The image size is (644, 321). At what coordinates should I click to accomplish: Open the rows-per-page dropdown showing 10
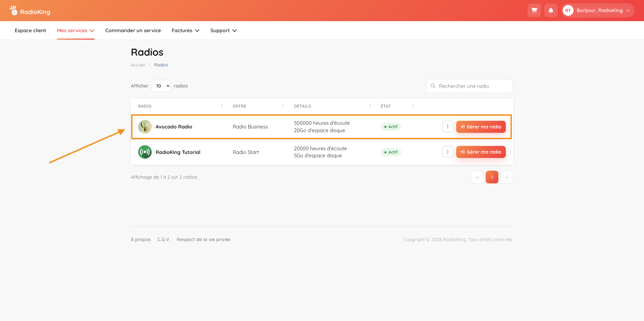coord(161,86)
